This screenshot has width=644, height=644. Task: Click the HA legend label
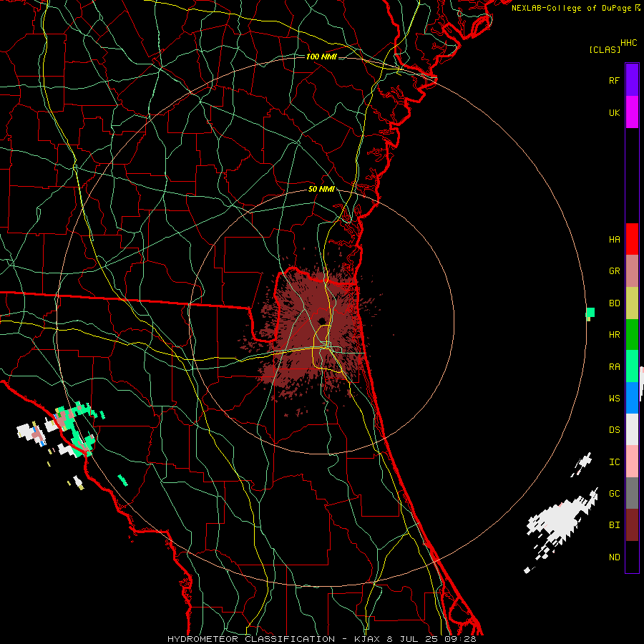coord(614,239)
